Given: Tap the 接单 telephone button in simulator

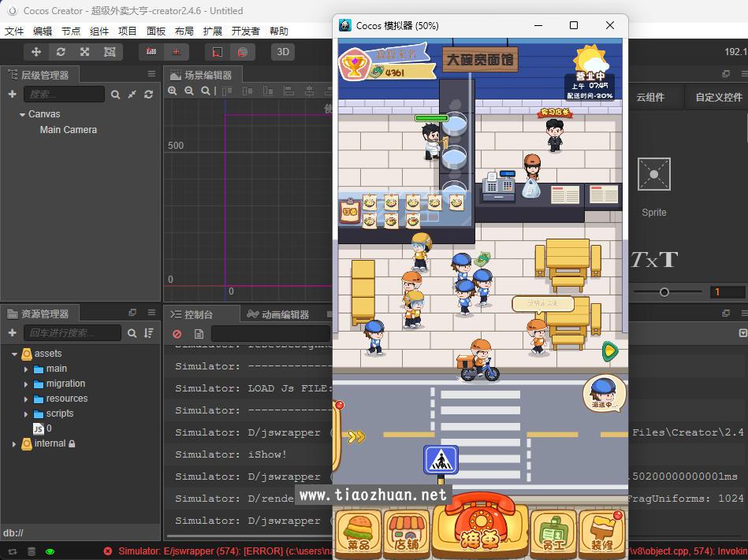Looking at the screenshot, I should [480, 525].
